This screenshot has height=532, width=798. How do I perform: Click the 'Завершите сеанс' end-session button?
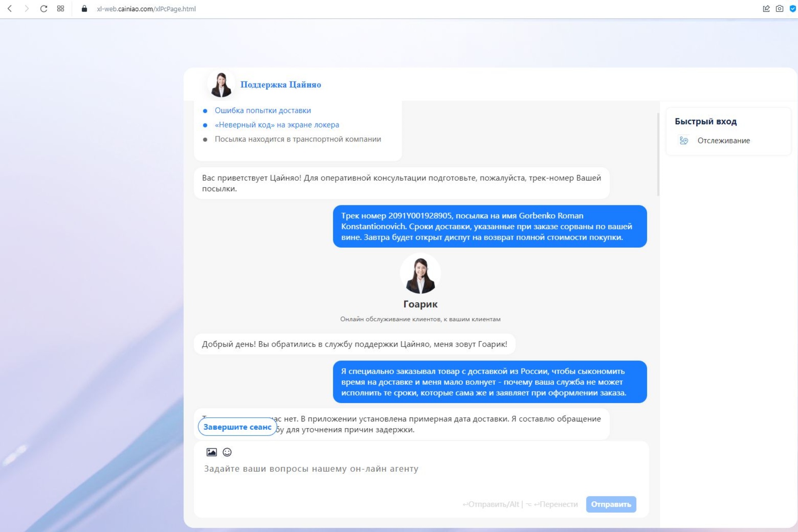click(x=237, y=427)
